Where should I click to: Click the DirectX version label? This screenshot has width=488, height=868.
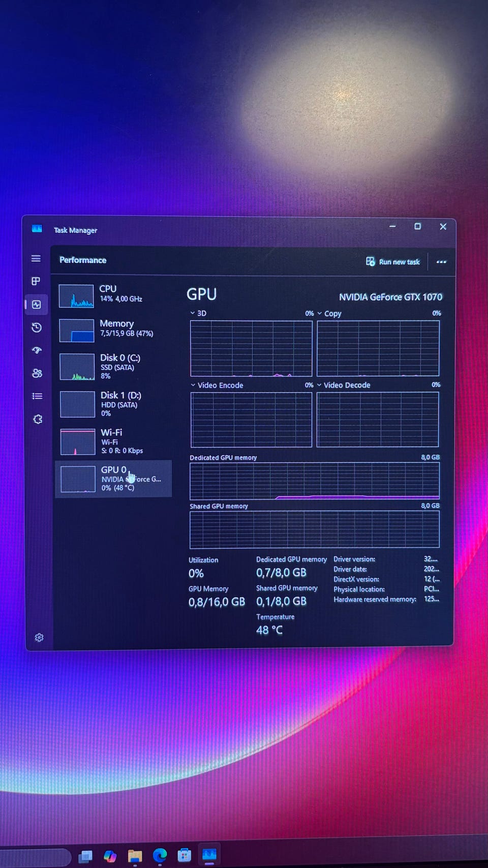tap(356, 579)
